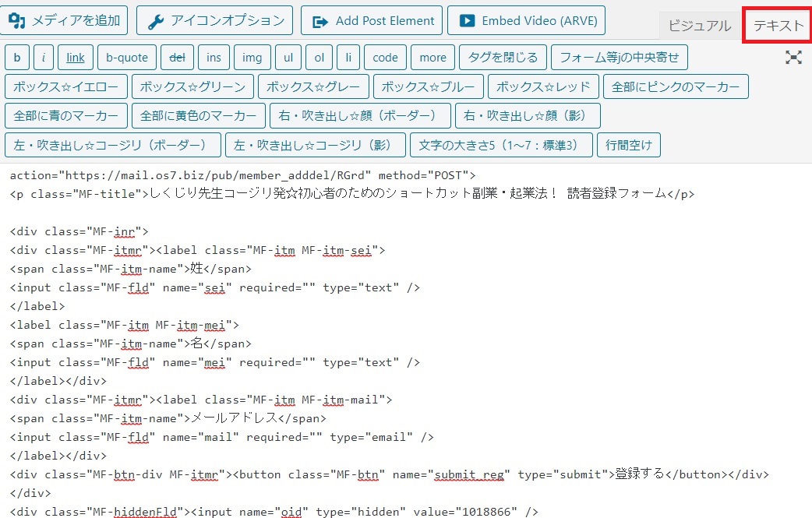Click the MF-title paragraph code line
Image resolution: width=812 pixels, height=518 pixels.
click(x=352, y=194)
